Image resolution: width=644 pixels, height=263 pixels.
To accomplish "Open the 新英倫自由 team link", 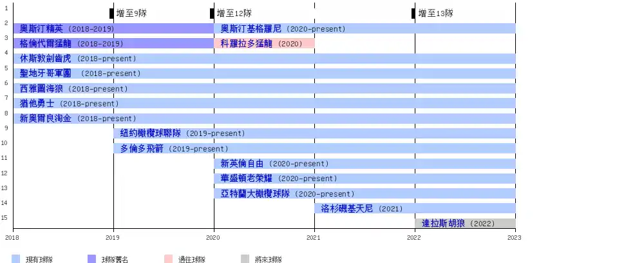I will point(242,164).
